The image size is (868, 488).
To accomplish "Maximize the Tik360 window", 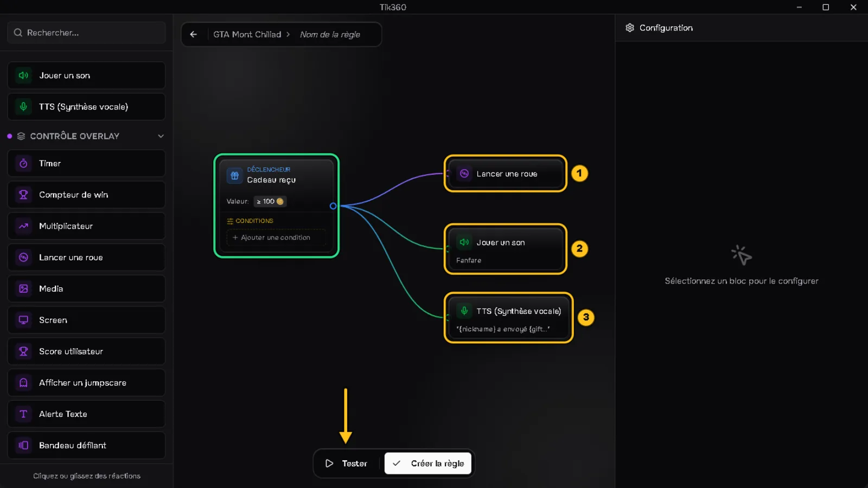I will [x=826, y=7].
